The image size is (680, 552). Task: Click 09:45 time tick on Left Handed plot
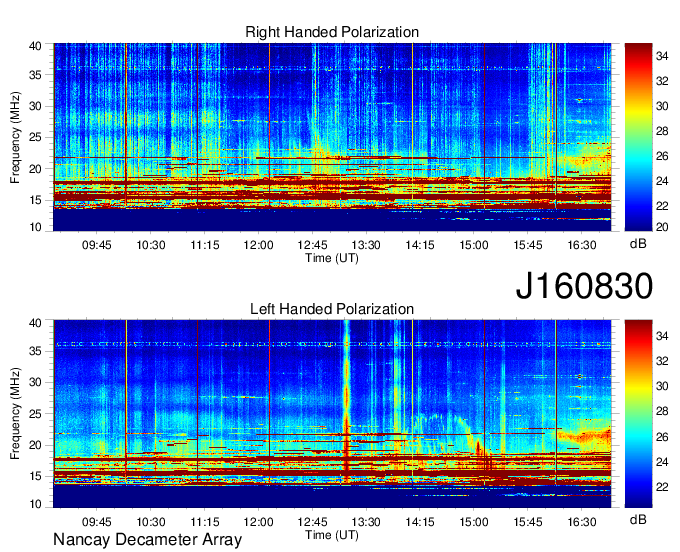[97, 522]
